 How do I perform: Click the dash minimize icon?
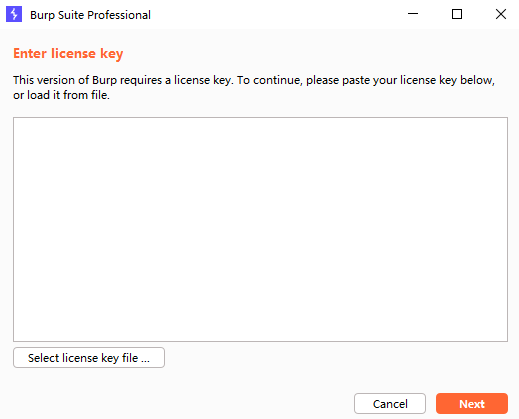point(413,14)
